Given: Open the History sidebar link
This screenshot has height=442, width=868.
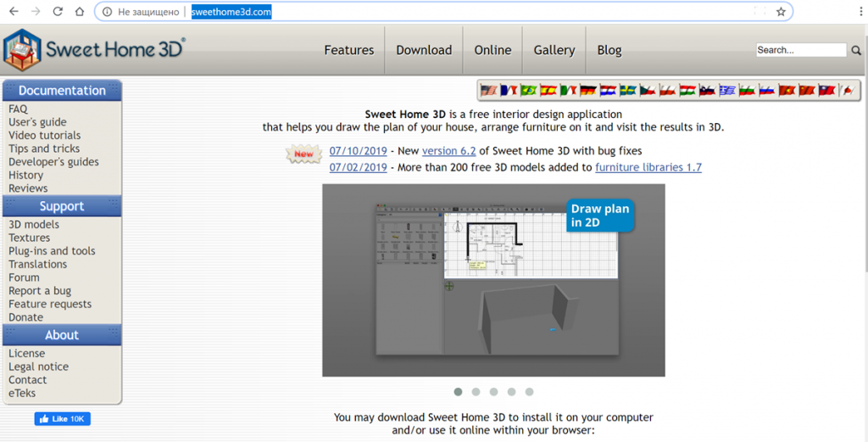Looking at the screenshot, I should pos(25,176).
